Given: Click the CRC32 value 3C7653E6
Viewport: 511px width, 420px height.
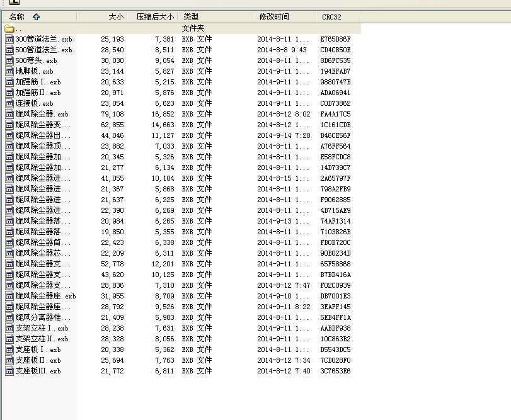Looking at the screenshot, I should pyautogui.click(x=336, y=371).
